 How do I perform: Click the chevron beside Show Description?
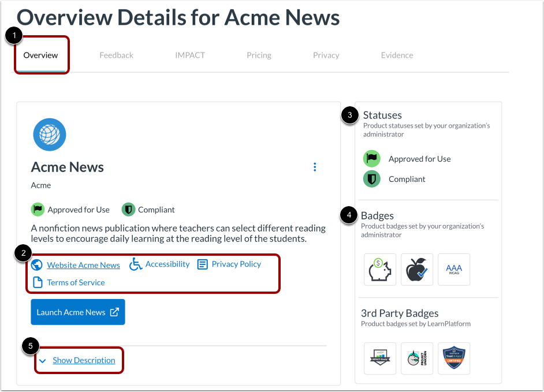tap(43, 361)
